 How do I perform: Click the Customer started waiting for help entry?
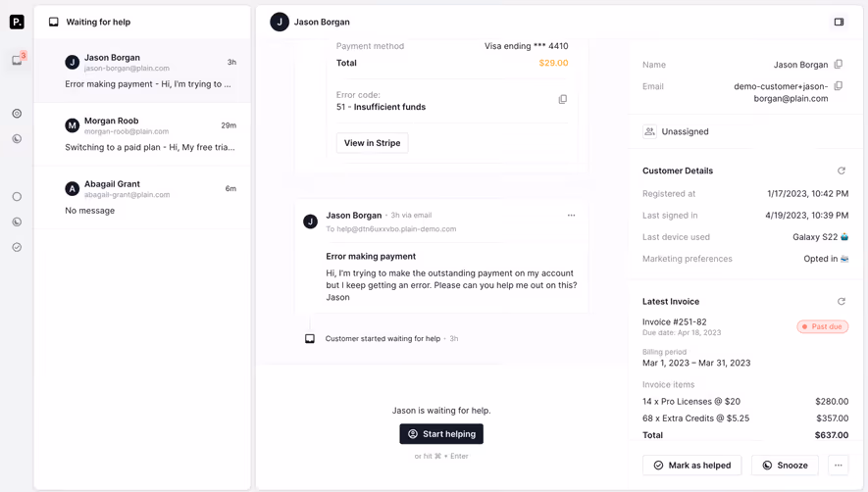[383, 339]
